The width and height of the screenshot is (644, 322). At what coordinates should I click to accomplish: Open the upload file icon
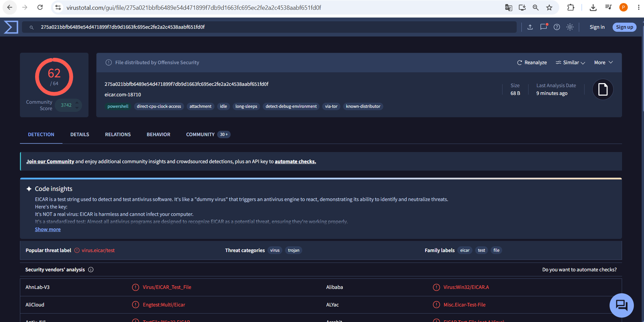(x=530, y=27)
